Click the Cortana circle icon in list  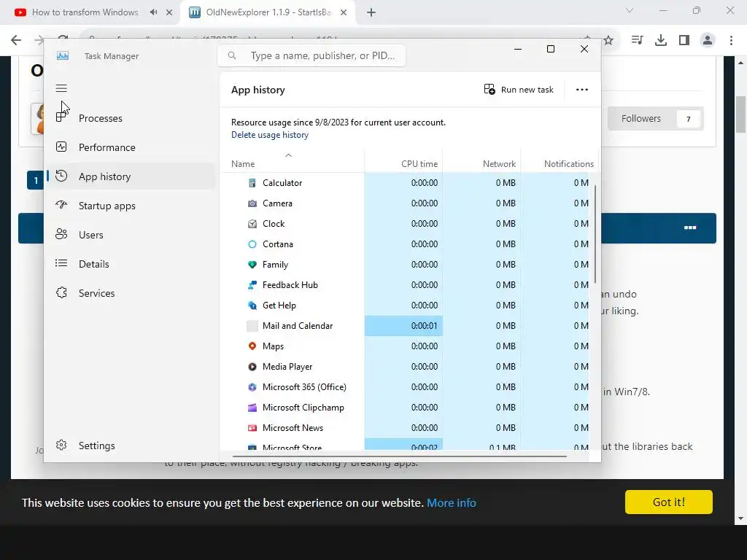[x=252, y=244]
